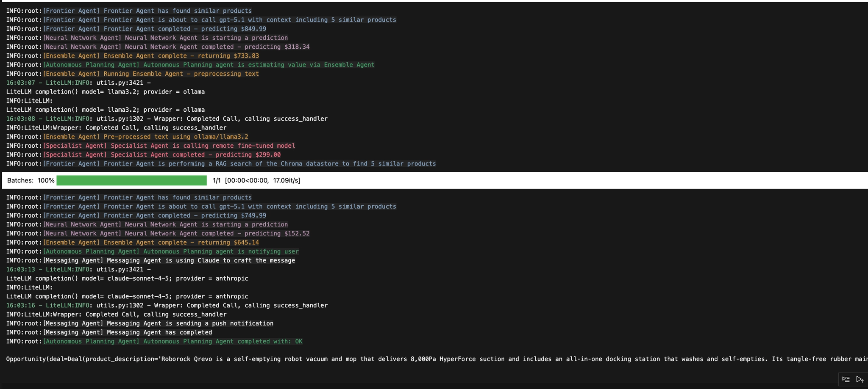Click 'Autonomous Planning agent is notifying user' line

tap(153, 251)
